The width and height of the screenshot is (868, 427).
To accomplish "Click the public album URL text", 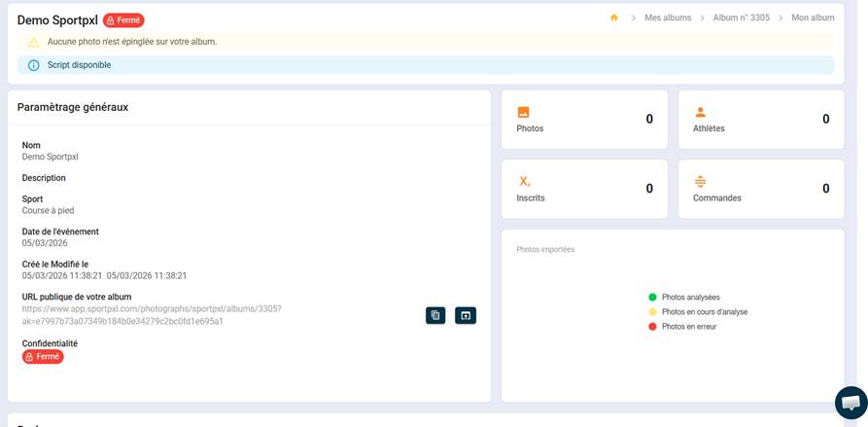I will click(152, 314).
